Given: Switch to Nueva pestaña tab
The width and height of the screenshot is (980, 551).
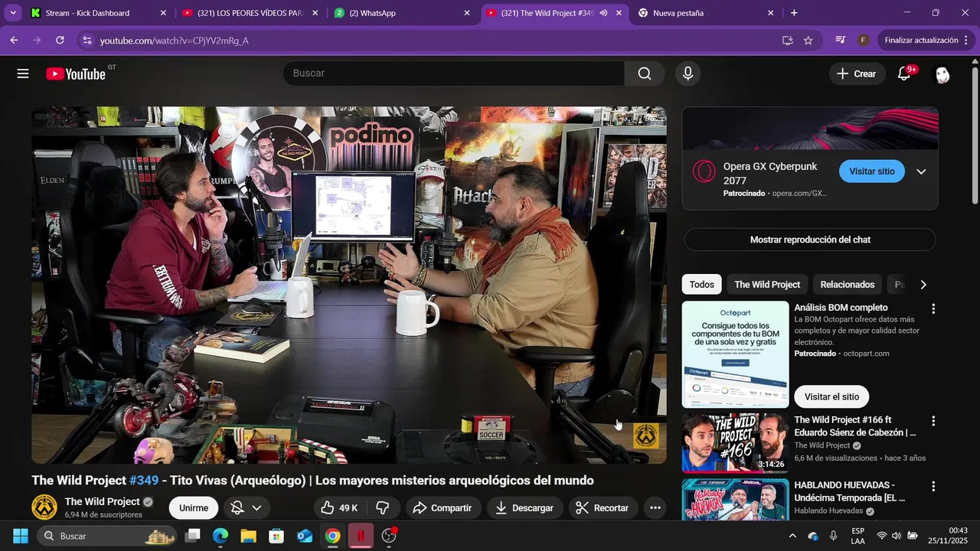Looking at the screenshot, I should pos(706,13).
